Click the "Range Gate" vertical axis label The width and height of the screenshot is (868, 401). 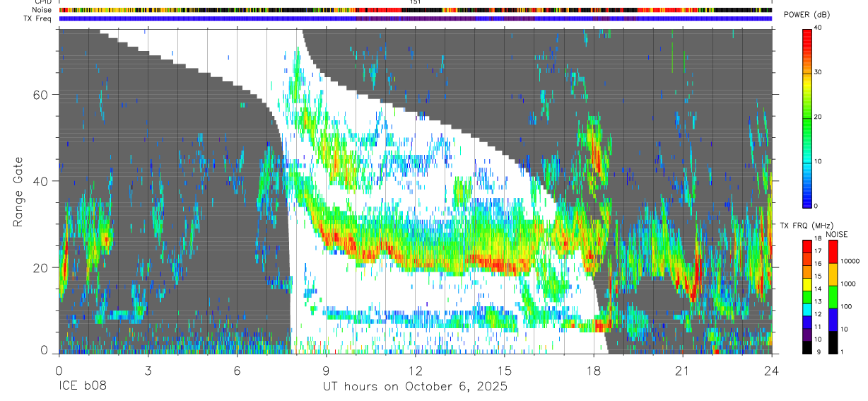click(x=18, y=192)
